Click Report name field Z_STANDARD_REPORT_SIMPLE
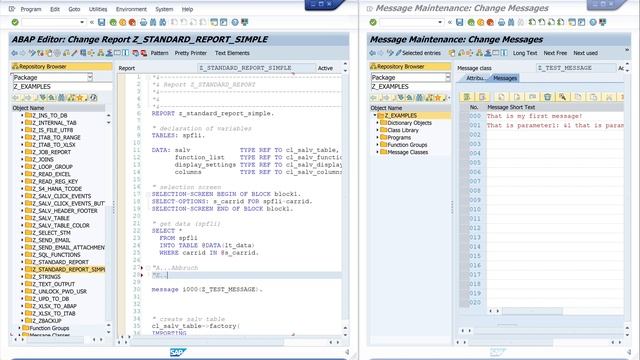Viewport: 640px width, 360px height. click(256, 68)
